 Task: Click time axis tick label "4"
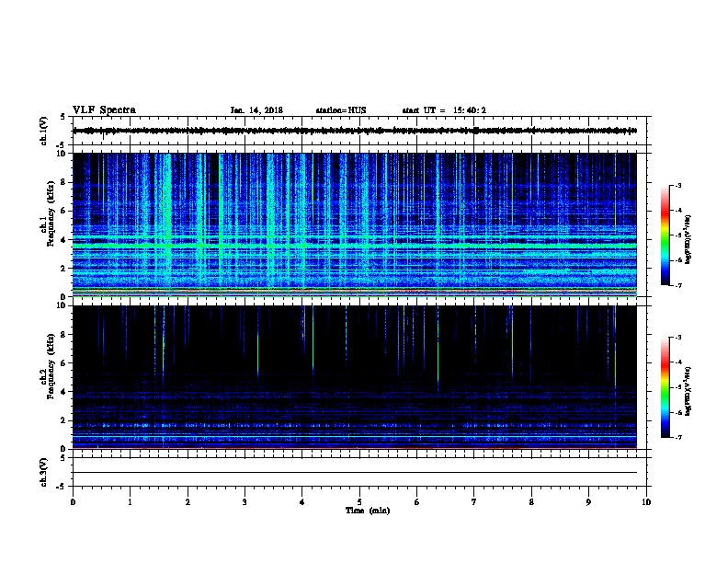point(302,502)
